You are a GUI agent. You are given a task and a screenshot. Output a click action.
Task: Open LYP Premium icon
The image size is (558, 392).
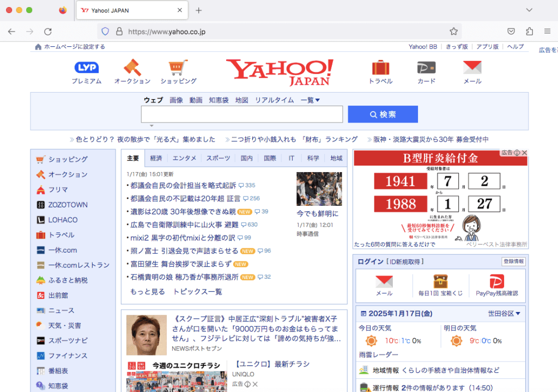[x=87, y=67]
